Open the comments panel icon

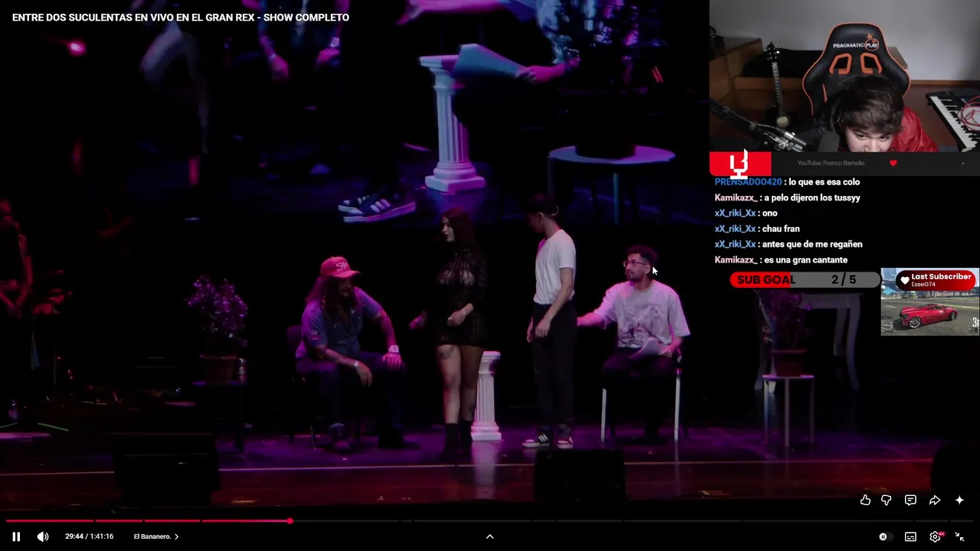[910, 500]
